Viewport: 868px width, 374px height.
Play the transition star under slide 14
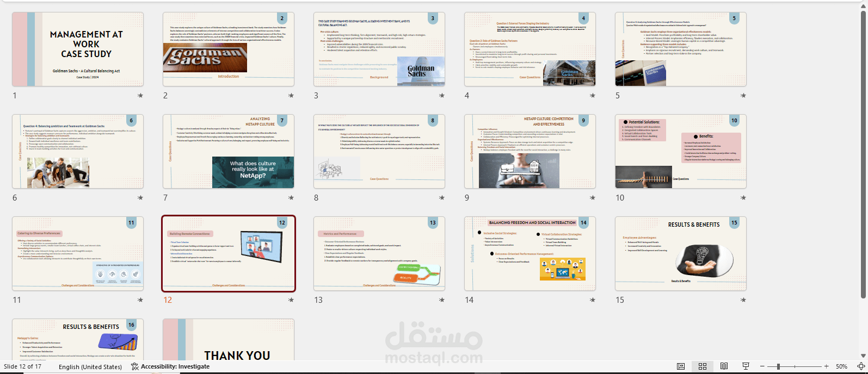(593, 300)
